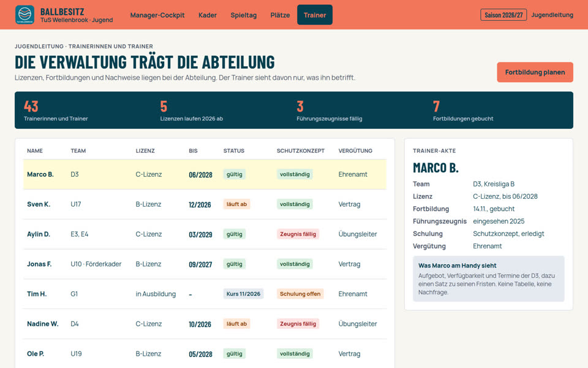This screenshot has height=368, width=588.
Task: Click the LIZENZ column header
Action: (145, 151)
